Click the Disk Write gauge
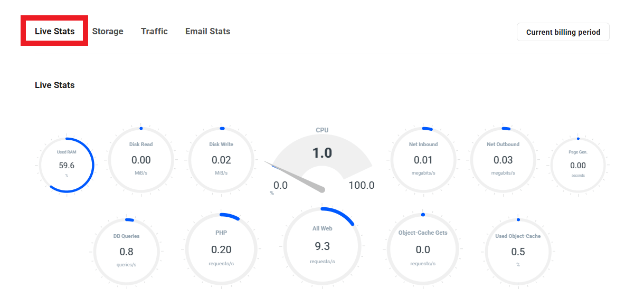 [221, 159]
